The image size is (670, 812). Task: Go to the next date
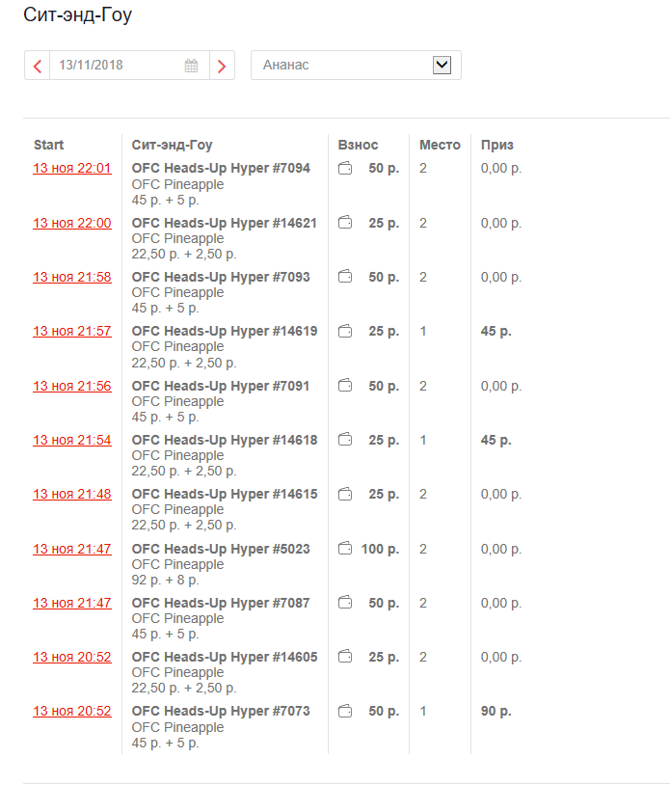[x=222, y=66]
